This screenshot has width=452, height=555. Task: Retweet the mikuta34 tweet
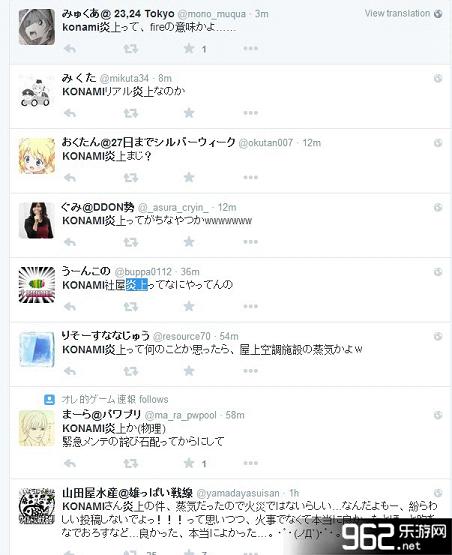point(131,113)
